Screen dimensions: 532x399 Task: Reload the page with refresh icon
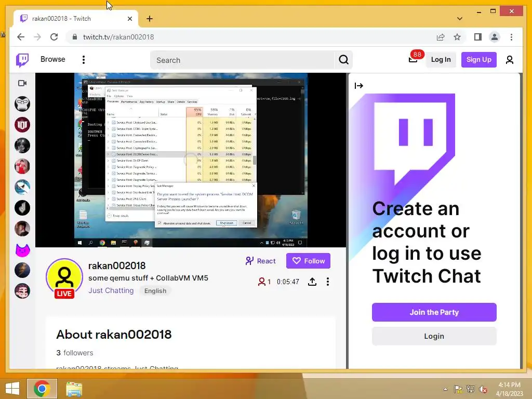[x=54, y=37]
